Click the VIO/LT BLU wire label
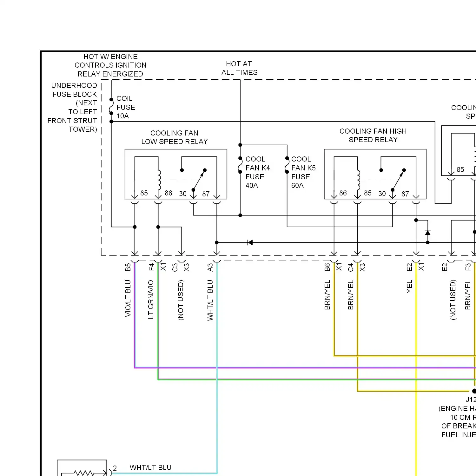Viewport: 476px width, 476px height. 128,298
